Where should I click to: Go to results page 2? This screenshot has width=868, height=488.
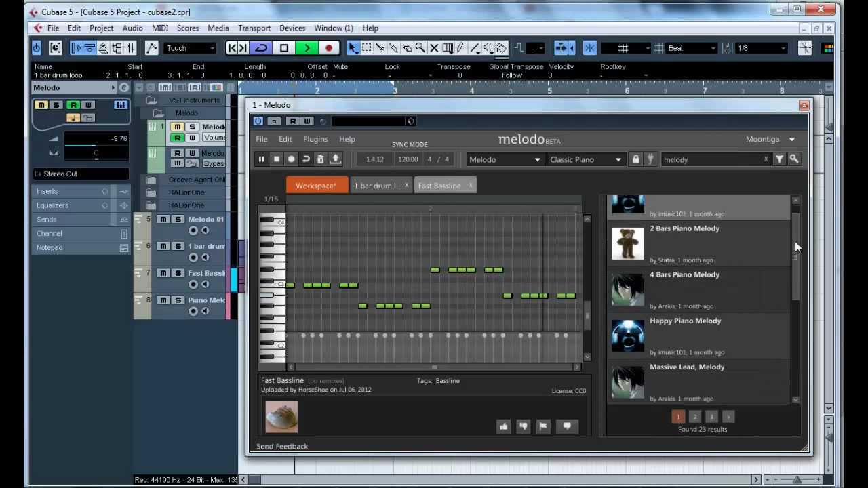tap(694, 417)
